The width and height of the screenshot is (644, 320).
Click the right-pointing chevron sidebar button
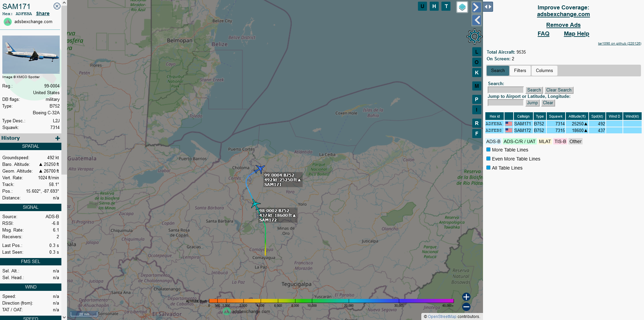click(x=476, y=7)
